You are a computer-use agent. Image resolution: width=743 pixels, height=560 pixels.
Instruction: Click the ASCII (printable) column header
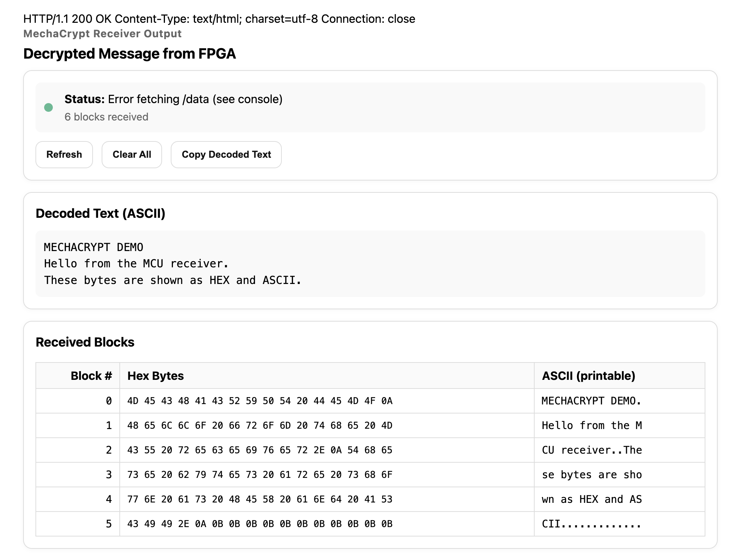pyautogui.click(x=588, y=376)
